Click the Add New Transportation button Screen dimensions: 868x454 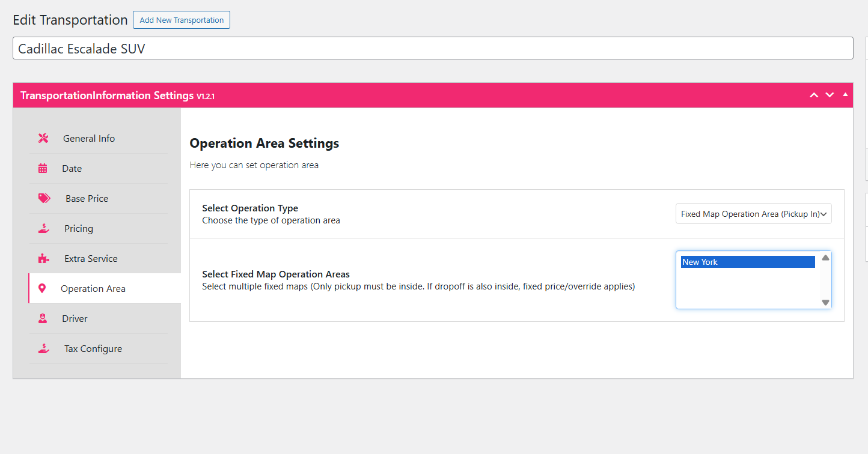pyautogui.click(x=182, y=20)
